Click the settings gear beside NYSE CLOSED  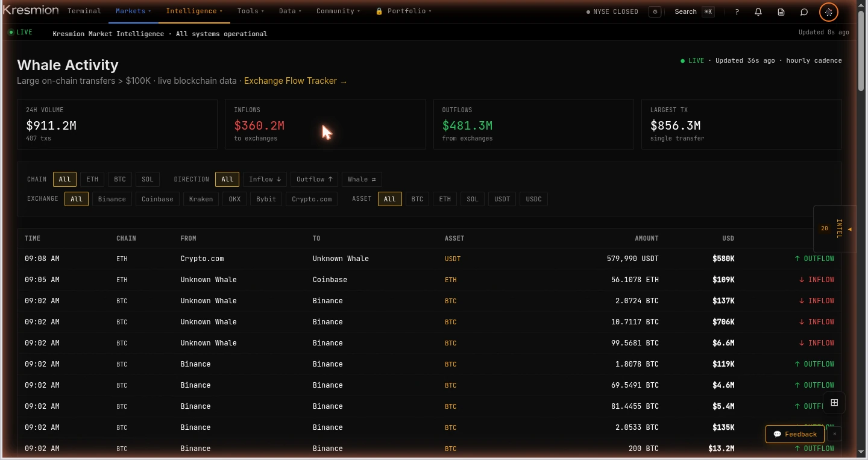(655, 11)
